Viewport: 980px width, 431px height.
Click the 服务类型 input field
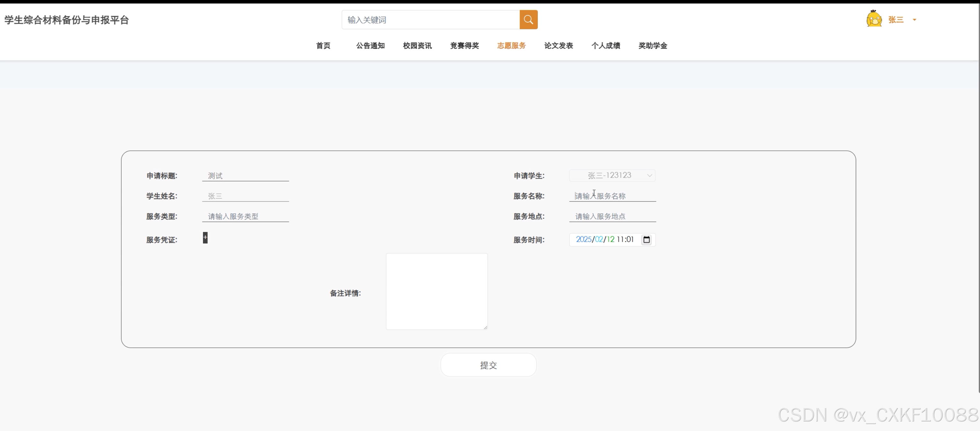(x=245, y=216)
